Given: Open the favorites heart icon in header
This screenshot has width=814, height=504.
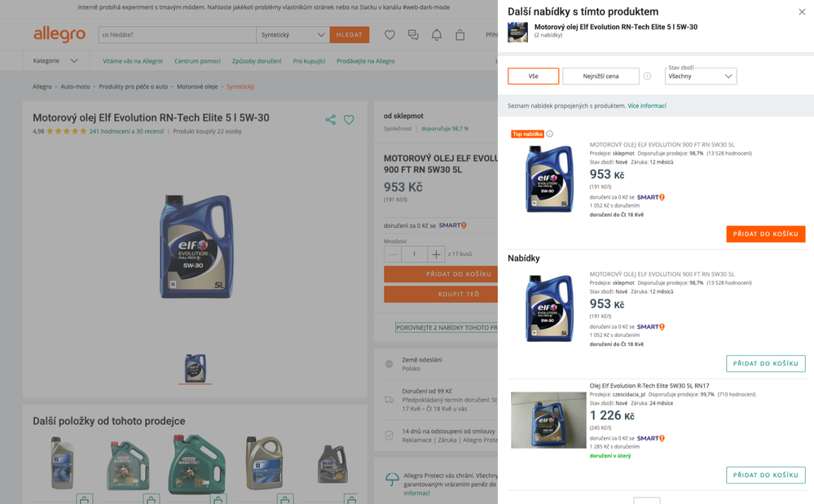Looking at the screenshot, I should coord(389,35).
